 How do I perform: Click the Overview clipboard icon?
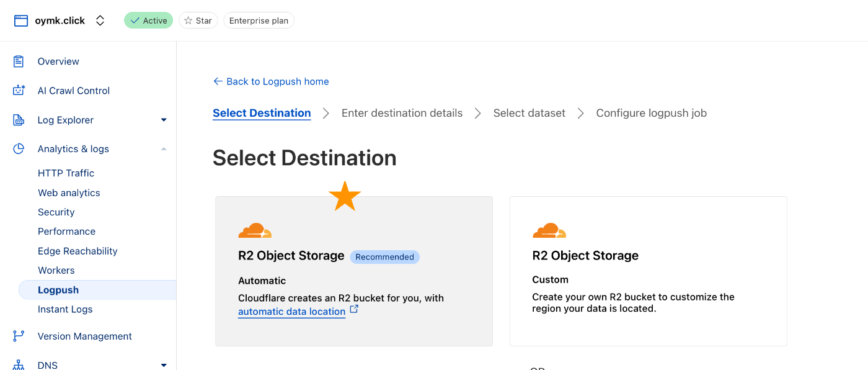(x=19, y=61)
